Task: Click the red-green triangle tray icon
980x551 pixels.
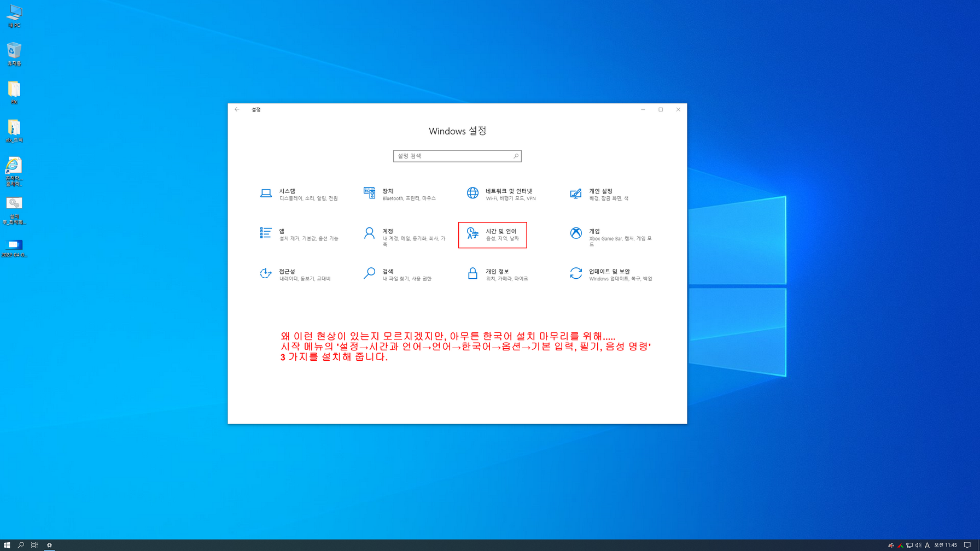Action: pyautogui.click(x=900, y=545)
